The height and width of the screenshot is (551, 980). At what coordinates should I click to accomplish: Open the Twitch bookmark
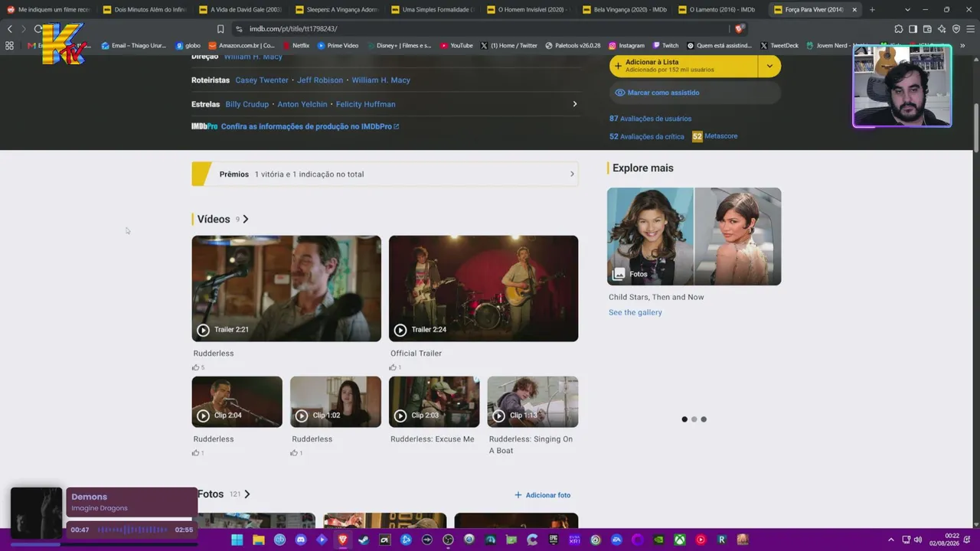(665, 46)
